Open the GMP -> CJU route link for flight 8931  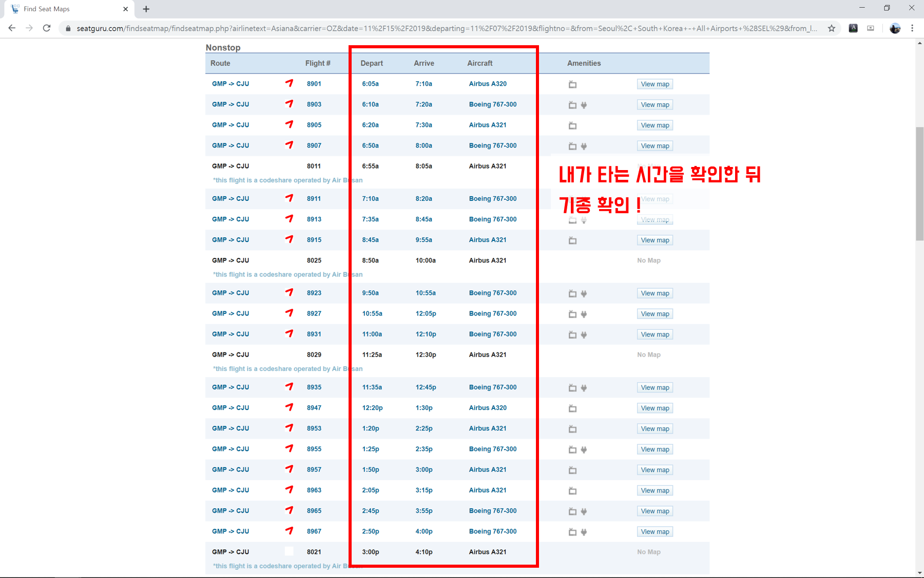coord(230,334)
